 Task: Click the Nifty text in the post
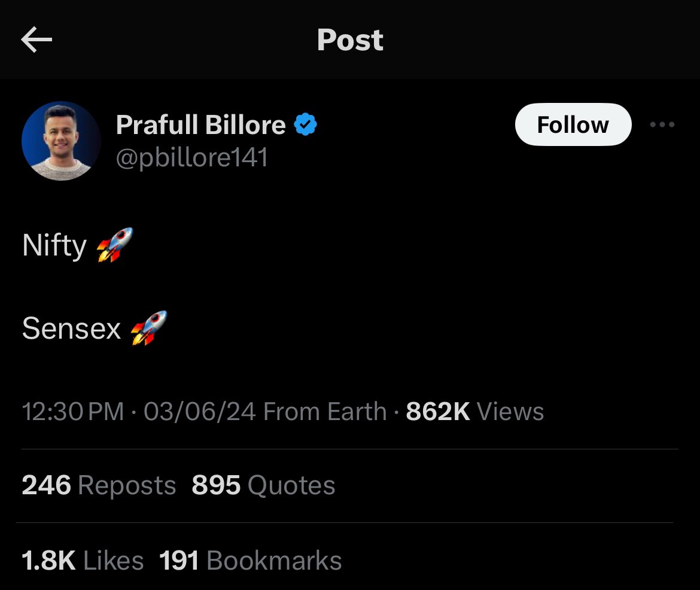(x=54, y=245)
